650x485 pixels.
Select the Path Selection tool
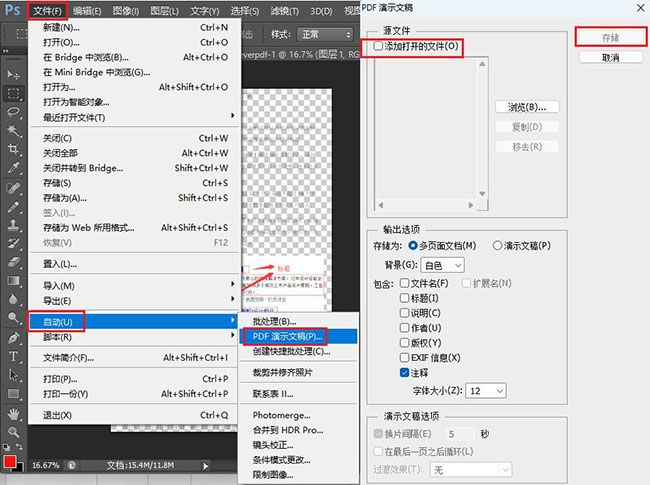coord(13,375)
